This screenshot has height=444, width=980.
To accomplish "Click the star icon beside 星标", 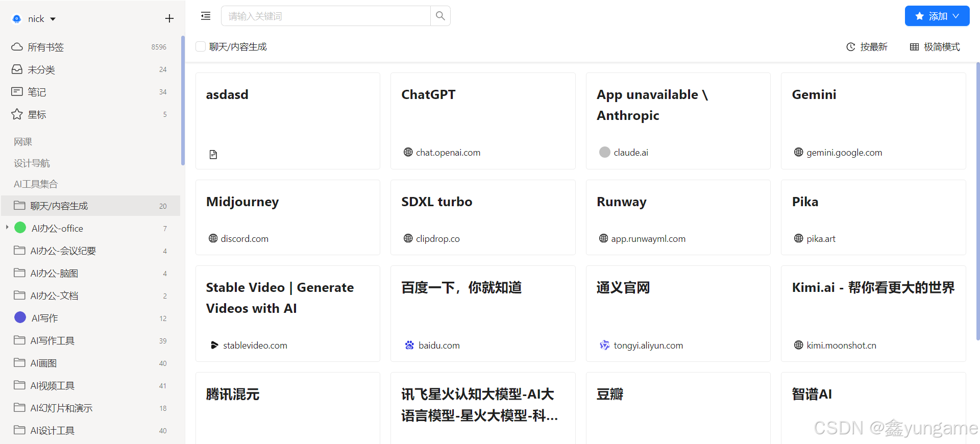I will click(17, 114).
